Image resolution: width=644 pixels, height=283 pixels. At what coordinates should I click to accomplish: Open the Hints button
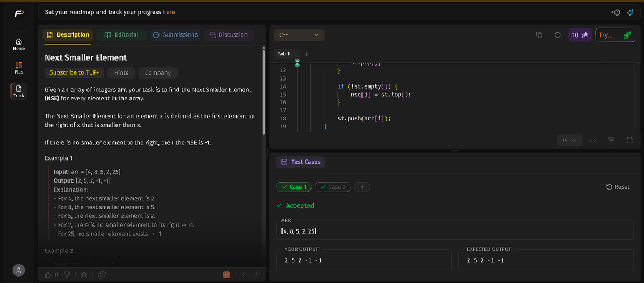121,72
